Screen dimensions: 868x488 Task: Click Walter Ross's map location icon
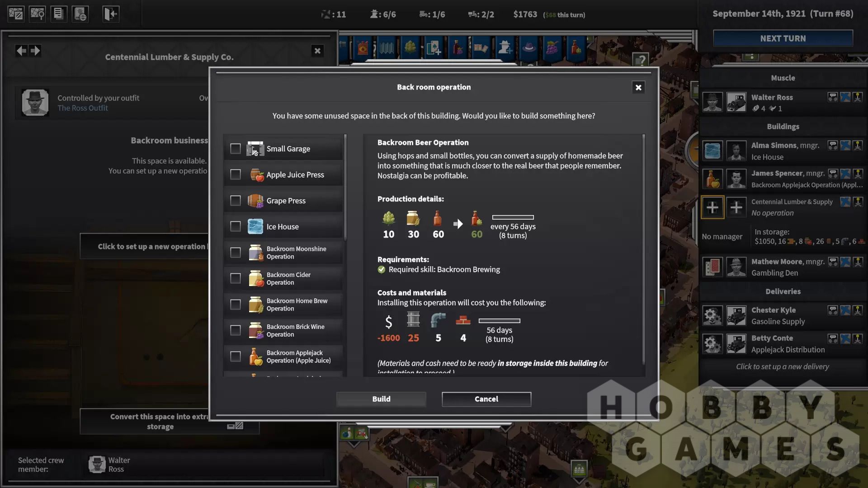coord(845,97)
